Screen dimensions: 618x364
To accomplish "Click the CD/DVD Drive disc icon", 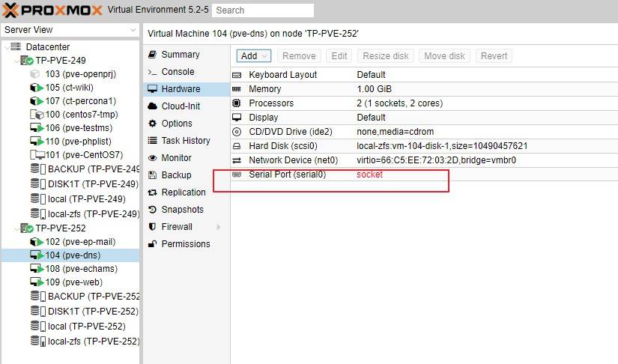I will tap(237, 132).
